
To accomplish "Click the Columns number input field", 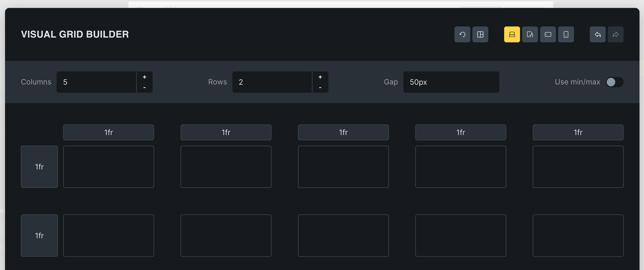I will pyautogui.click(x=96, y=82).
